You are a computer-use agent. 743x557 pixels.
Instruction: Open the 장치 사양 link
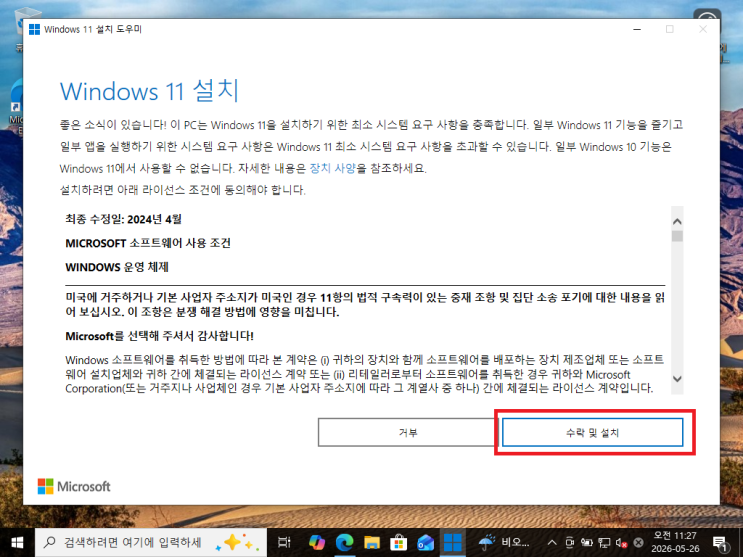pyautogui.click(x=332, y=168)
